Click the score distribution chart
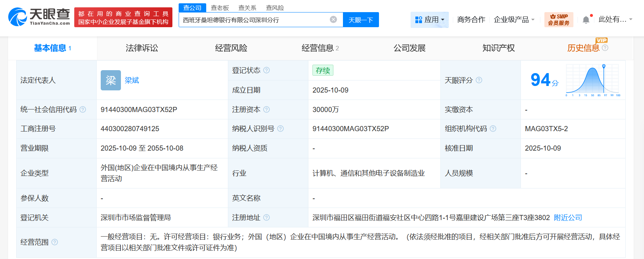Screen dimensions: 644x259 click(x=593, y=80)
